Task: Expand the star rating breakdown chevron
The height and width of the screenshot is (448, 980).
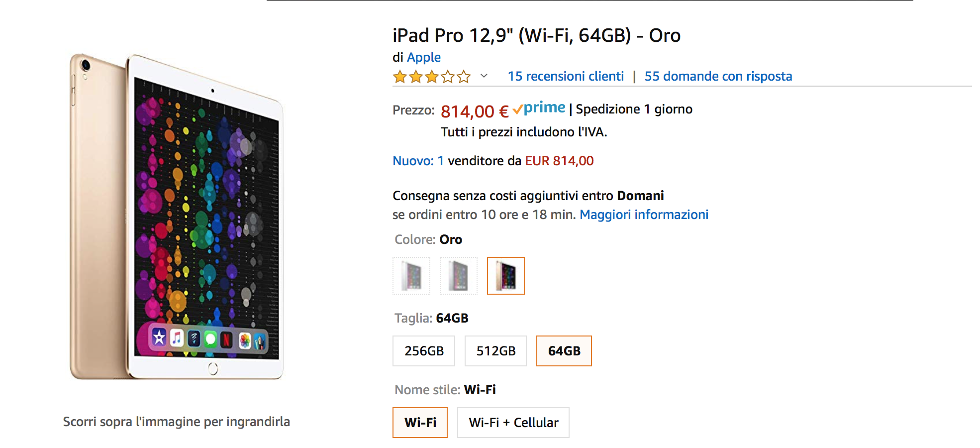Action: [482, 77]
